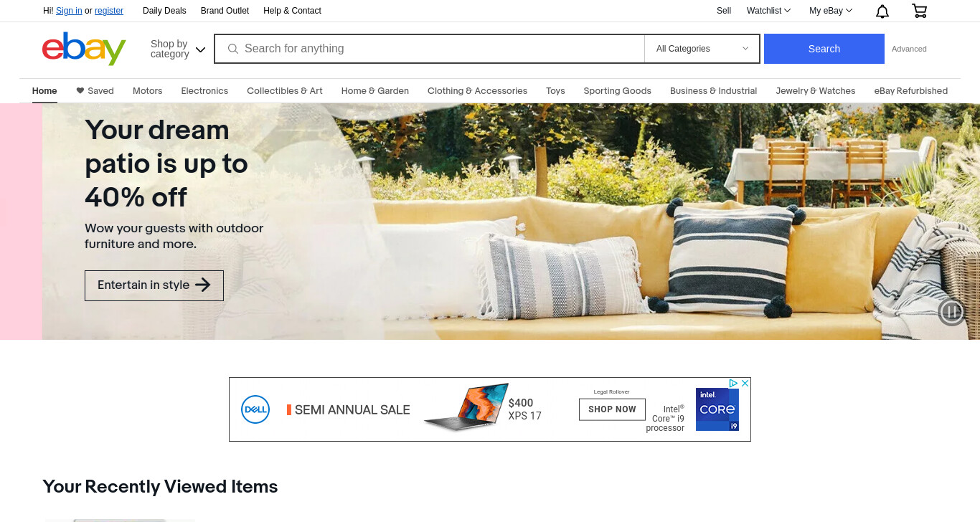
Task: Click the Sign in link
Action: [69, 11]
